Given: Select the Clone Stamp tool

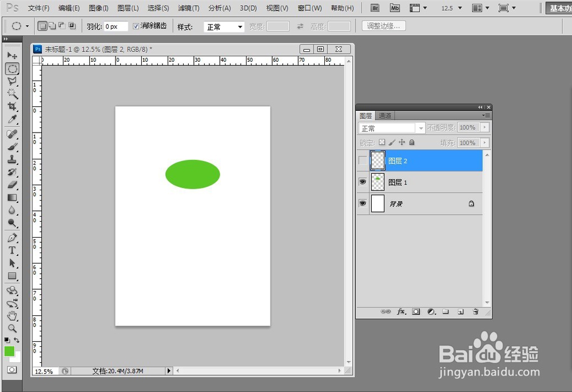Looking at the screenshot, I should pos(12,159).
